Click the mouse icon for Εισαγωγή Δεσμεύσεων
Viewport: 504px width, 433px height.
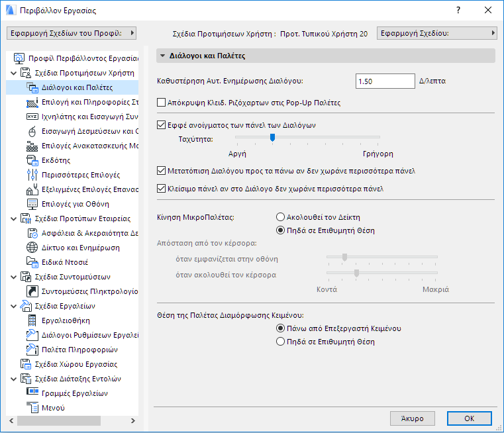pyautogui.click(x=32, y=131)
